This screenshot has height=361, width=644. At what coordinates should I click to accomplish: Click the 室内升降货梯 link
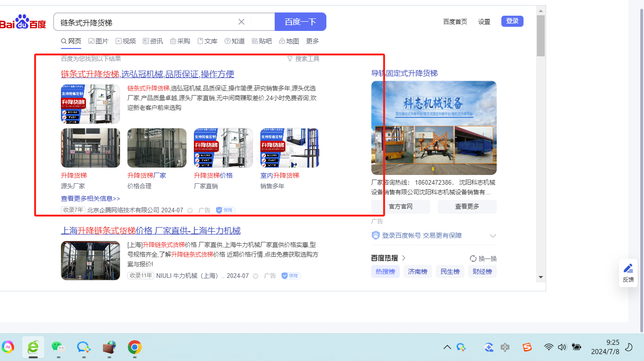pyautogui.click(x=280, y=175)
